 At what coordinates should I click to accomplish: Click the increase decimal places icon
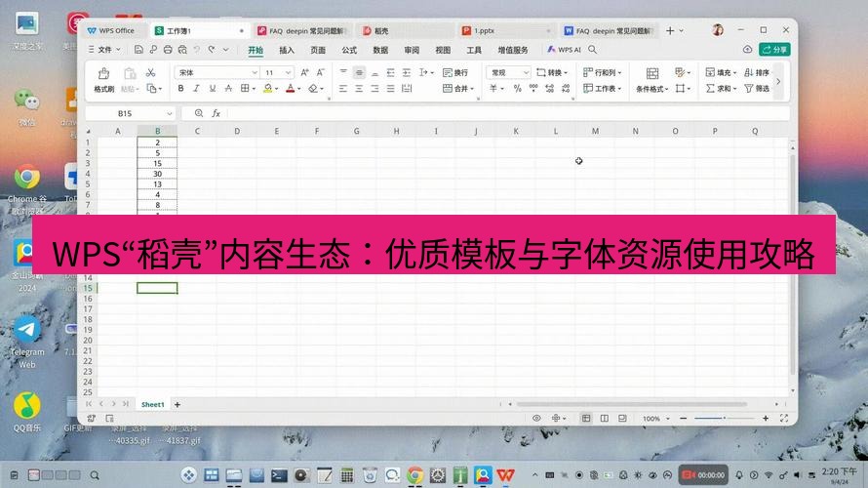coord(550,89)
